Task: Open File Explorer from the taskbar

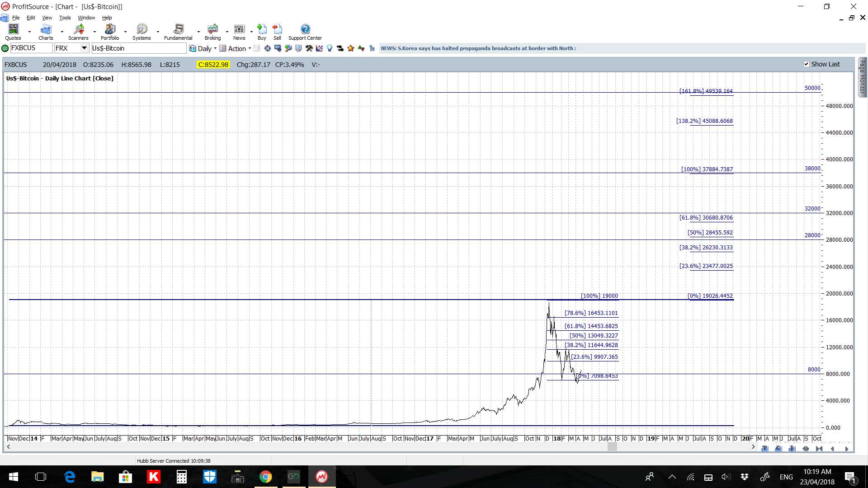Action: [x=97, y=477]
